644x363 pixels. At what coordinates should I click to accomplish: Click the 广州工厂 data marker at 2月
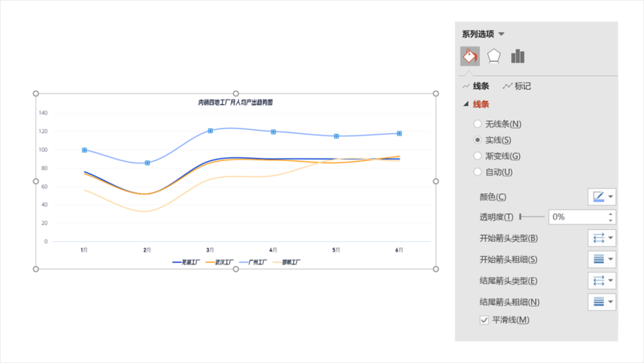coord(147,163)
